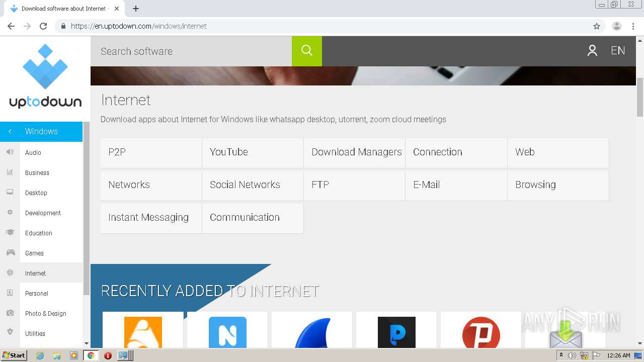644x362 pixels.
Task: Open the Web subcategory
Action: (558, 152)
